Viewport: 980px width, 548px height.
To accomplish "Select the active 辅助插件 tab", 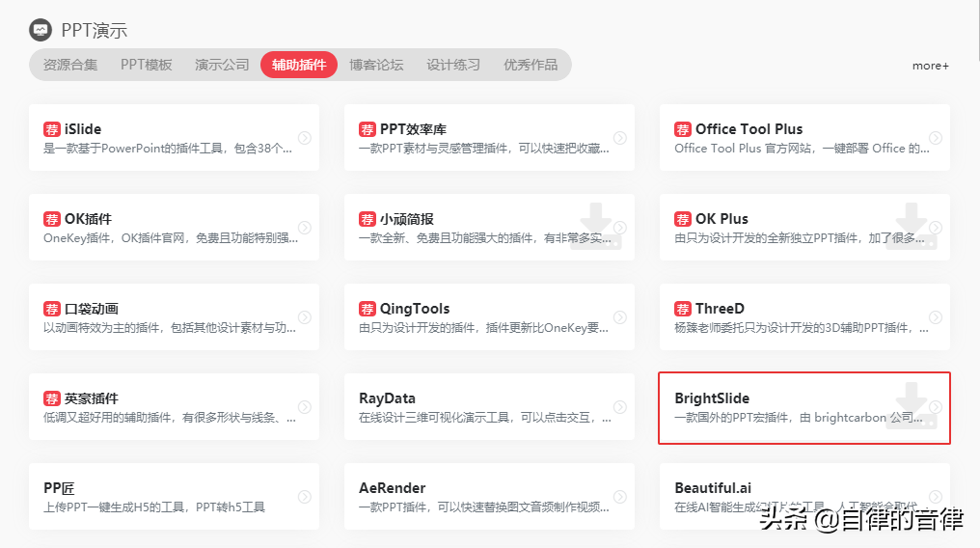I will tap(299, 65).
